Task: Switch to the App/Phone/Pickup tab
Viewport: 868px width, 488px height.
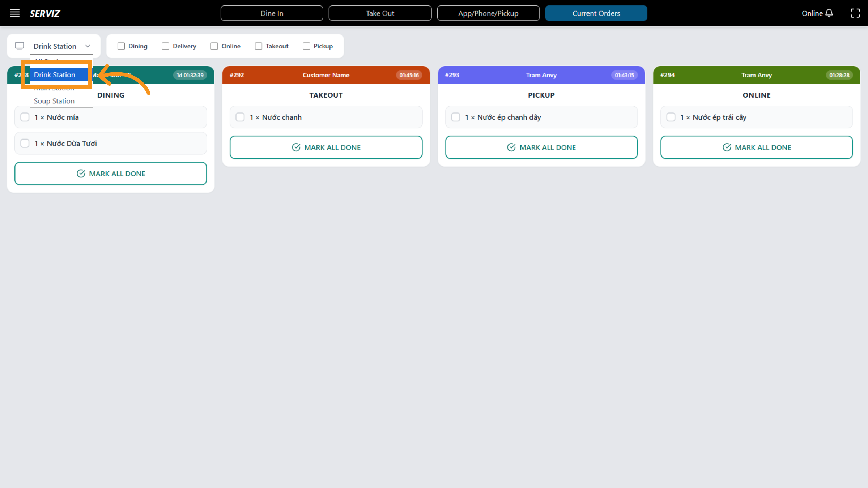Action: click(488, 13)
